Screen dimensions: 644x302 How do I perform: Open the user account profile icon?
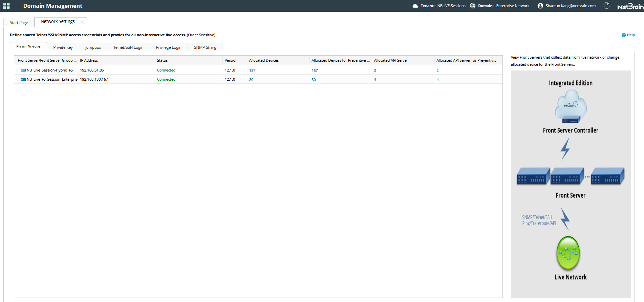coord(540,6)
